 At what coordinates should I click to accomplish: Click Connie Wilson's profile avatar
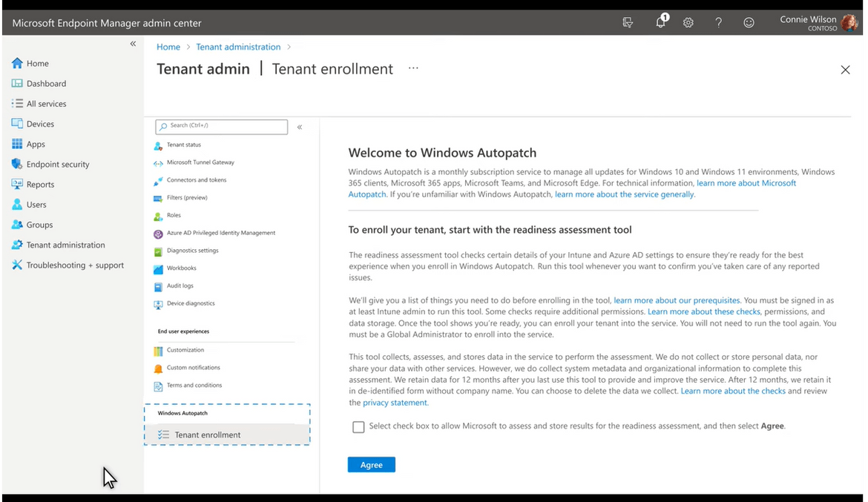click(x=849, y=23)
